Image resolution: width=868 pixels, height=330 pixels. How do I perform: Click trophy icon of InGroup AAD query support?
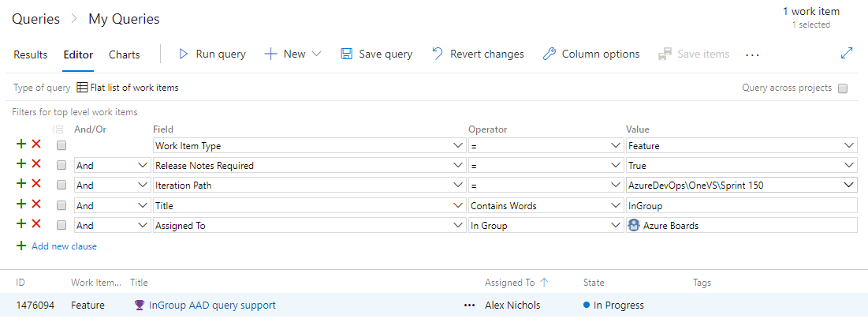tap(140, 306)
